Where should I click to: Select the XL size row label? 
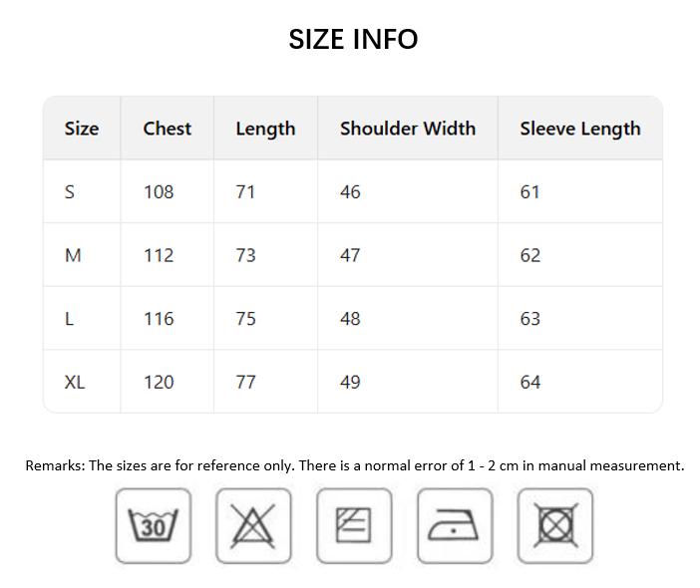(x=75, y=382)
